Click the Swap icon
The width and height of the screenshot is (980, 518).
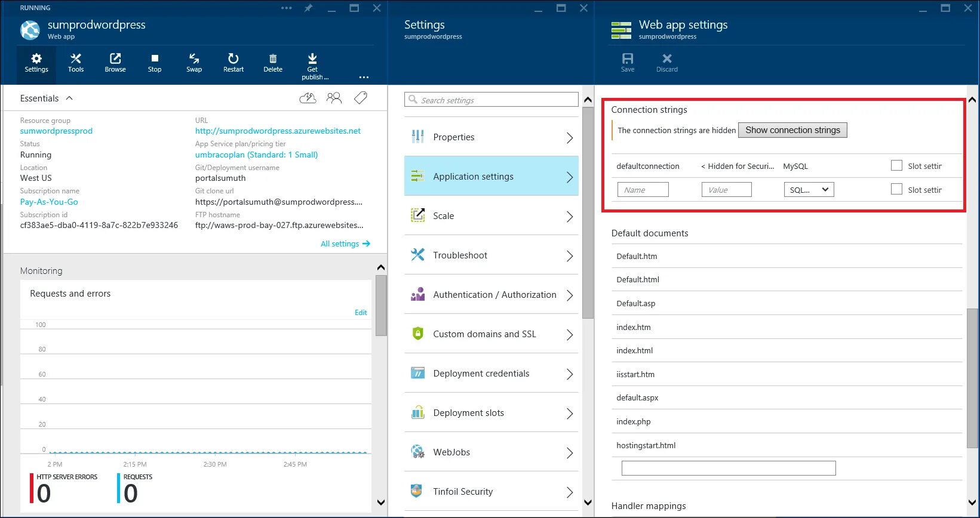(x=194, y=58)
